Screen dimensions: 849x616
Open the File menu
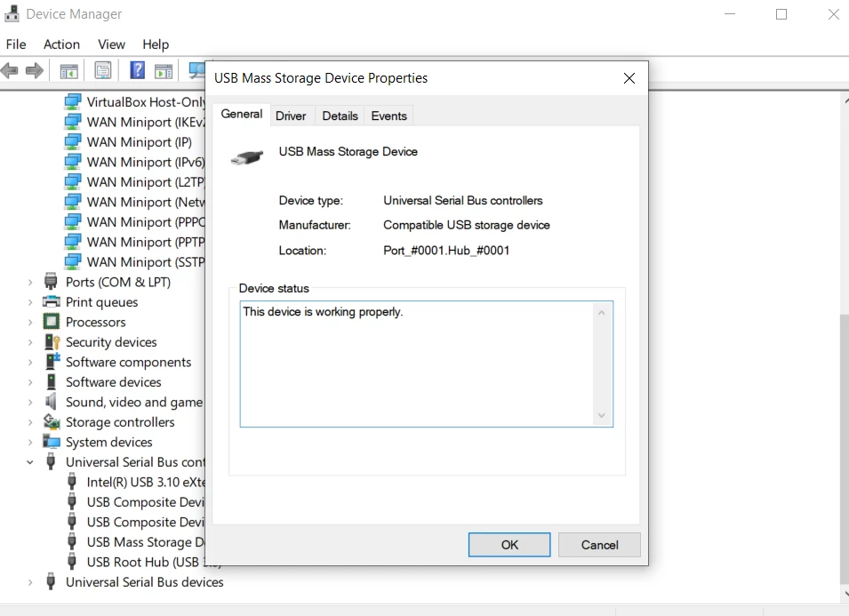pos(16,44)
